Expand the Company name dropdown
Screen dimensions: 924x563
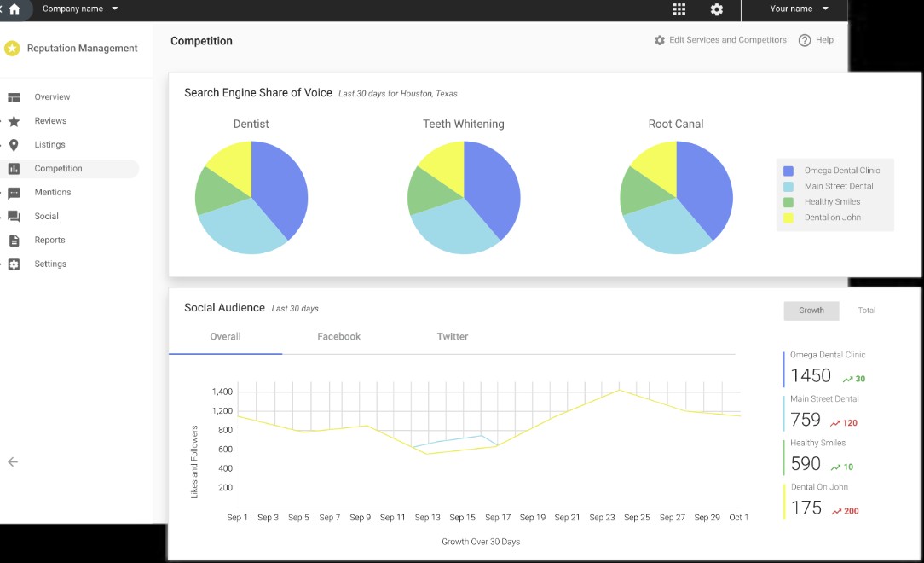point(80,9)
